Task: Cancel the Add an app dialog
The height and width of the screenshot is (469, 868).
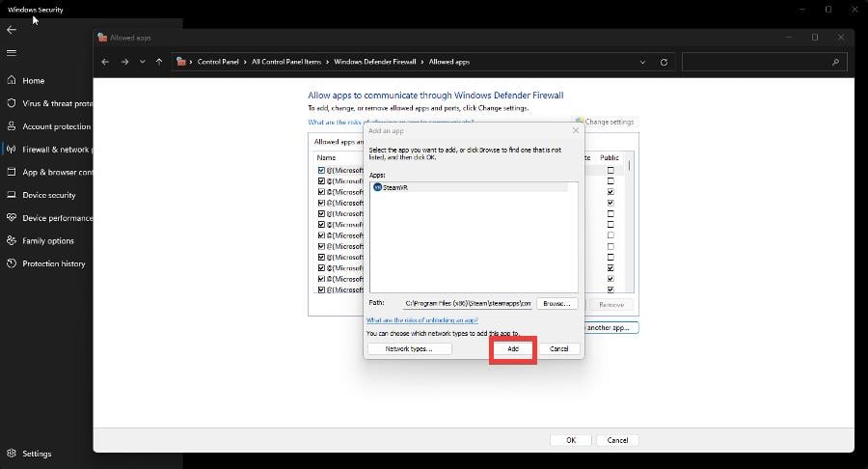Action: tap(559, 348)
